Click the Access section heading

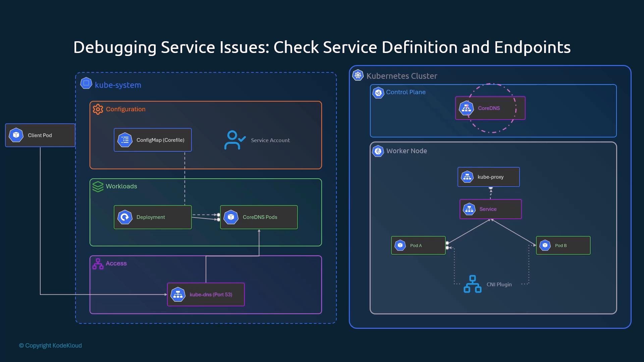pos(116,263)
